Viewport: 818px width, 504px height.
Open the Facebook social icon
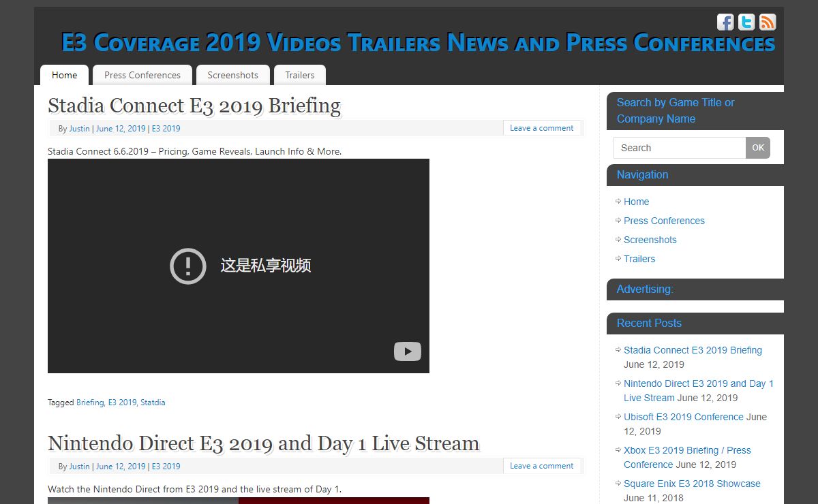[x=725, y=22]
